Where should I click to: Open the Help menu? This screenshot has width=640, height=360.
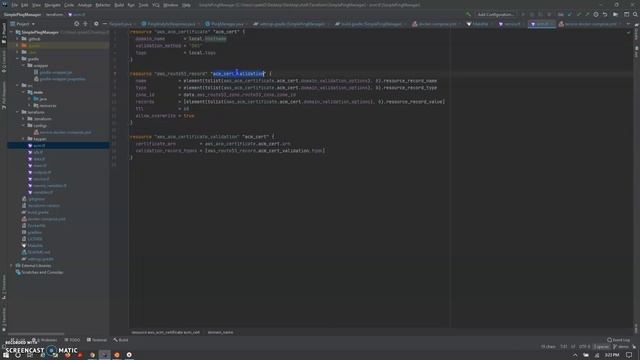(x=186, y=5)
